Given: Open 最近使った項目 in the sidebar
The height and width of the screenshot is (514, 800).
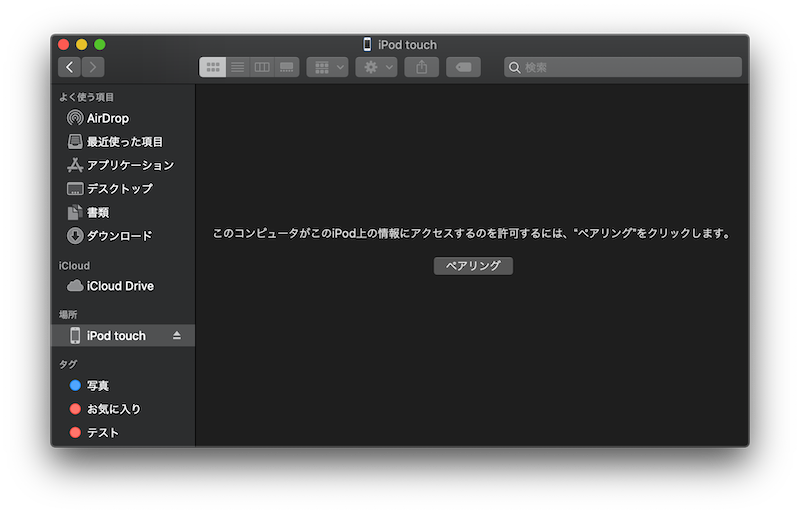Looking at the screenshot, I should (122, 141).
